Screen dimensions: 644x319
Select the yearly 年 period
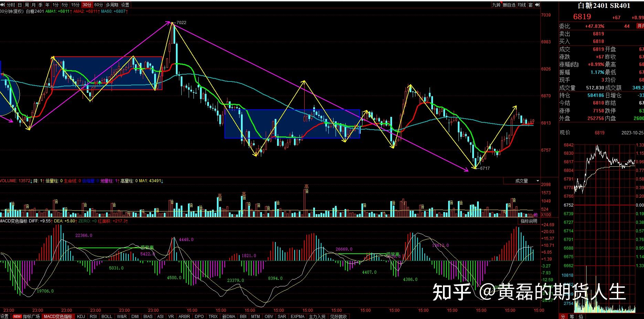47,5
